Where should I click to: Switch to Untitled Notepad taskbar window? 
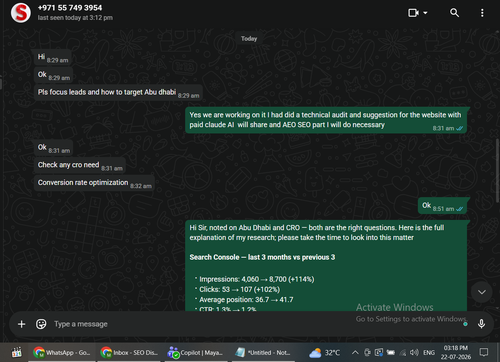click(263, 352)
